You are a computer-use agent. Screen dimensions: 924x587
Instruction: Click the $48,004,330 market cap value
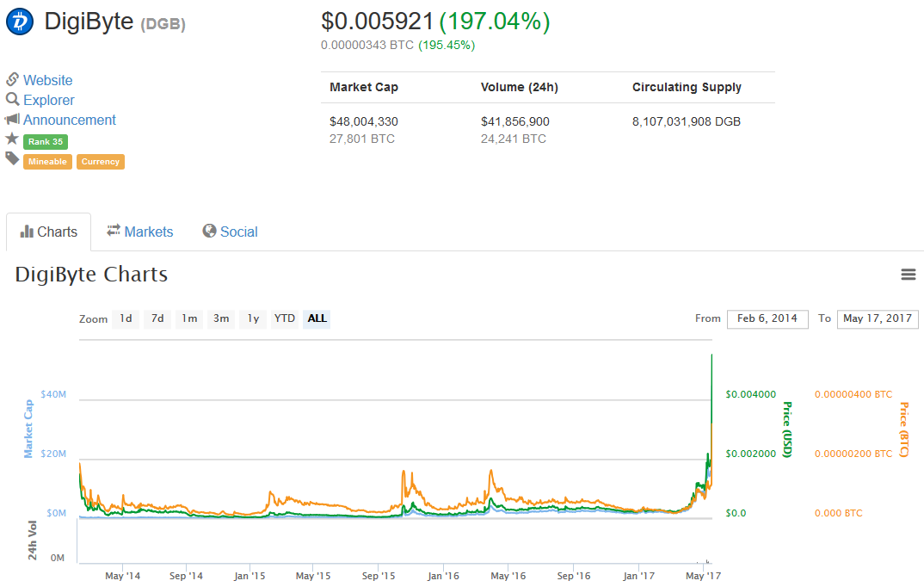tap(364, 121)
